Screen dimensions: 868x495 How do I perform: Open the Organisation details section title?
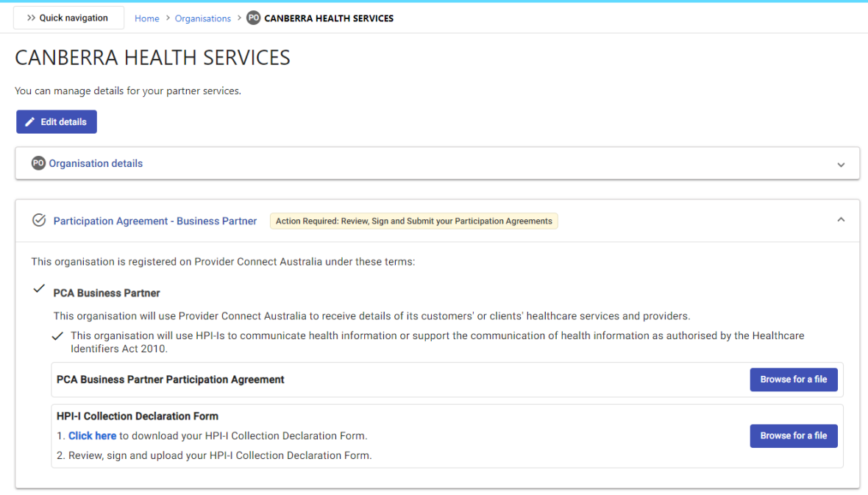[96, 163]
